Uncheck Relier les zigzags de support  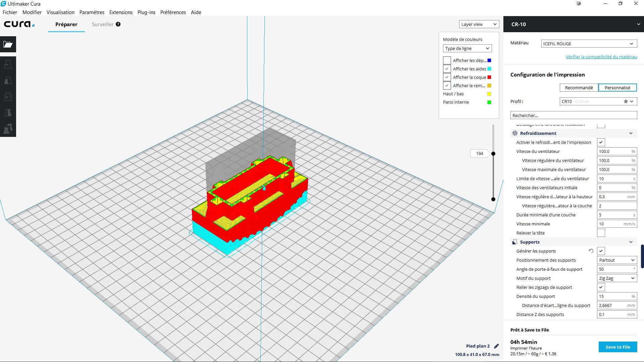tap(601, 287)
